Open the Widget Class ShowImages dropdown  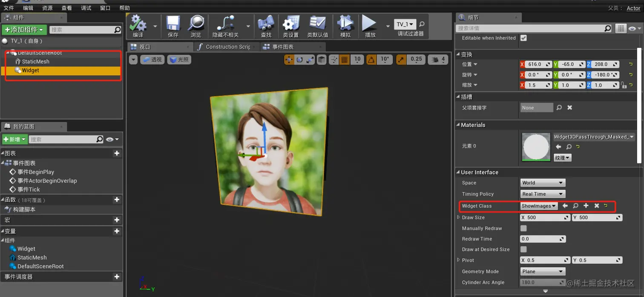pyautogui.click(x=539, y=206)
